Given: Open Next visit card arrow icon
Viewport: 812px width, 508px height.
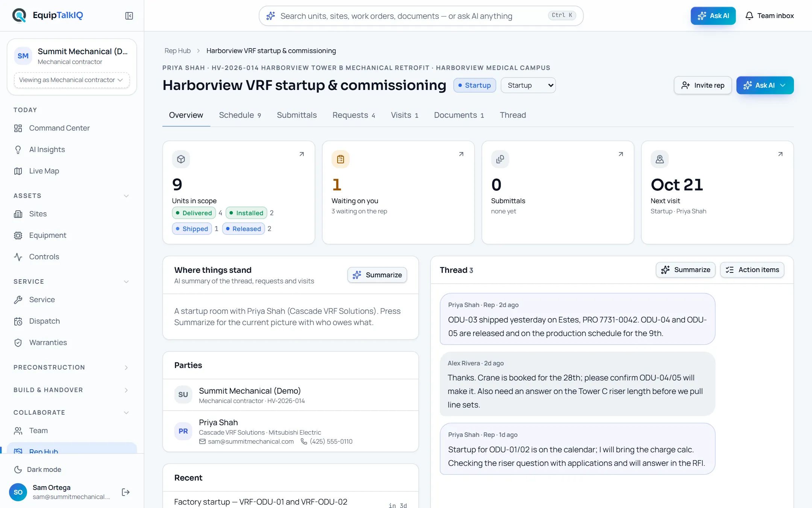Looking at the screenshot, I should [x=780, y=154].
